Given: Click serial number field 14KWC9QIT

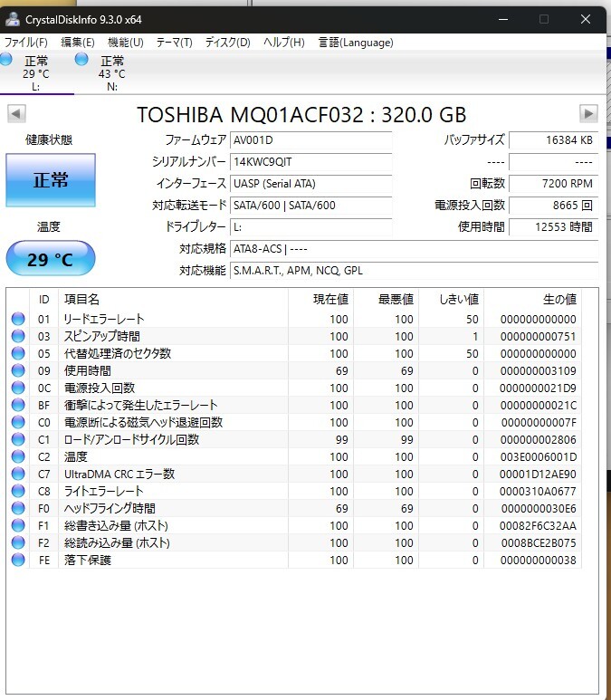Looking at the screenshot, I should coord(311,161).
